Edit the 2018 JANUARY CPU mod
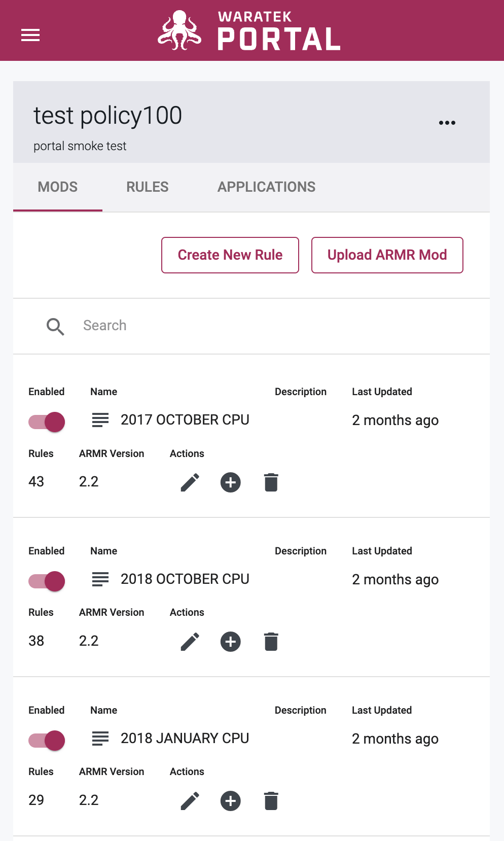The width and height of the screenshot is (504, 841). [x=190, y=801]
